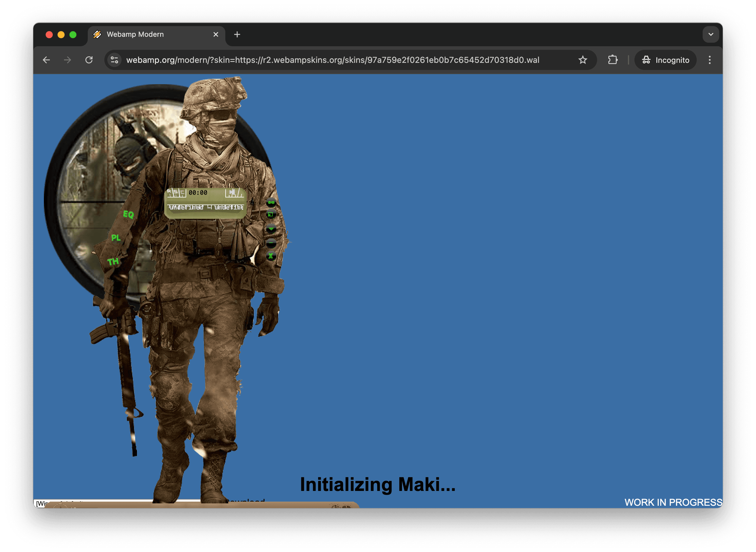Viewport: 756px width, 552px height.
Task: Click the page reload icon
Action: pyautogui.click(x=89, y=60)
